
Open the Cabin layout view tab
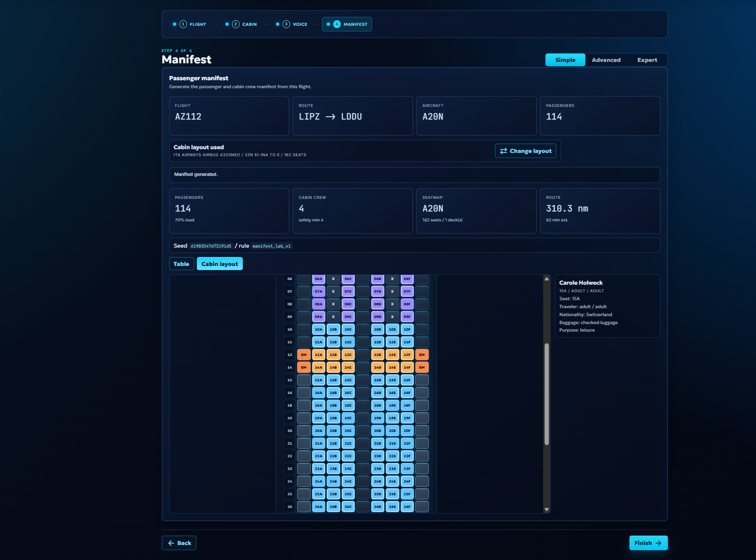(220, 264)
